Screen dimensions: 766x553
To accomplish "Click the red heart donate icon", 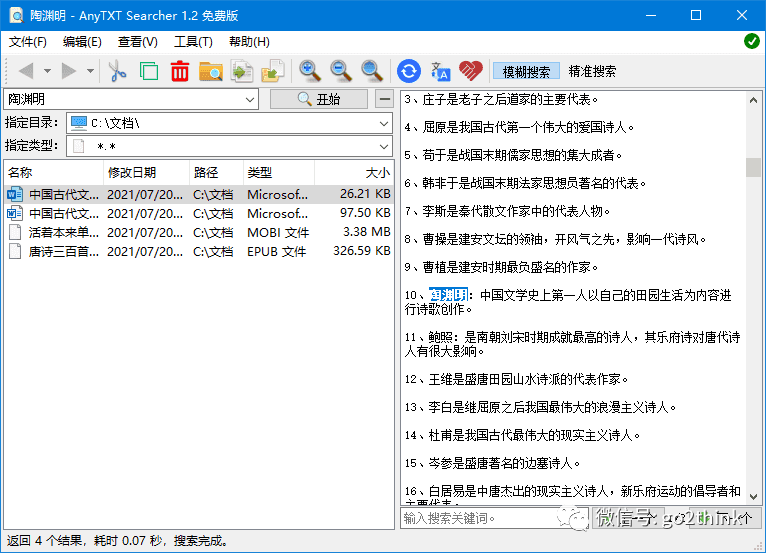I will coord(471,71).
